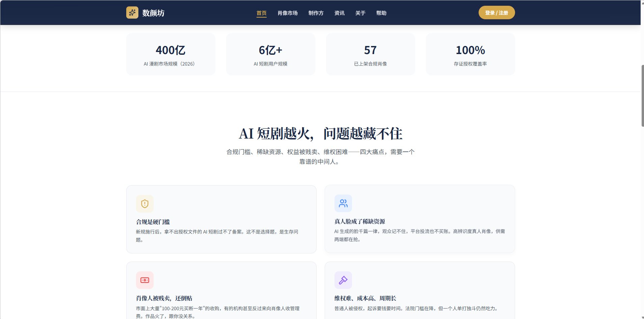Click the shield warning icon for 合规是硬门槛
Viewport: 644px width, 319px height.
pyautogui.click(x=145, y=204)
